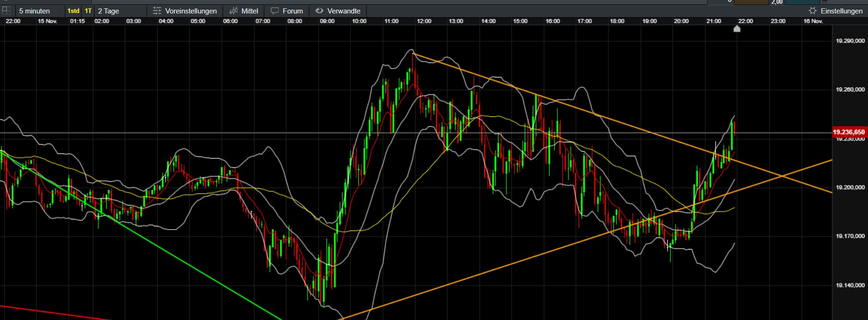
Task: Open the Mittel price type menu
Action: (x=244, y=11)
